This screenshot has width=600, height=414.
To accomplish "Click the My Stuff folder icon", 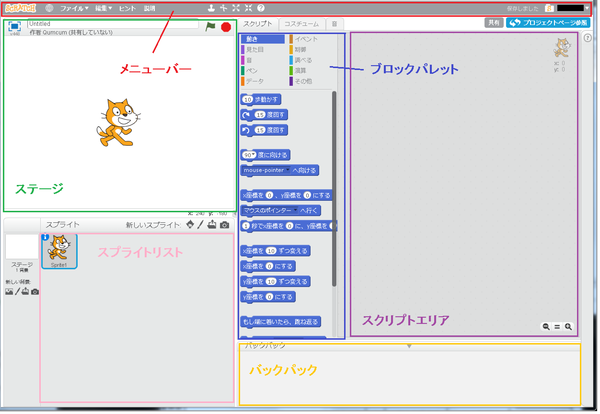I will (x=549, y=8).
